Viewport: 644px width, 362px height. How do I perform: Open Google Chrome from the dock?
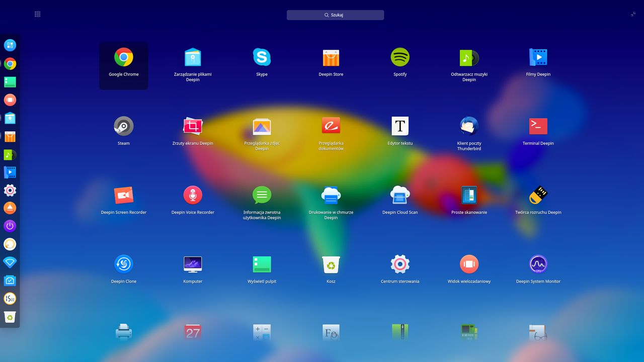pos(10,64)
